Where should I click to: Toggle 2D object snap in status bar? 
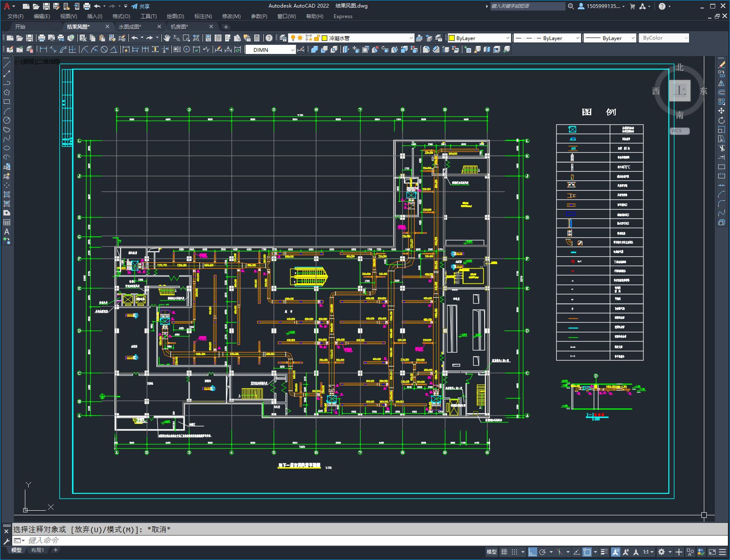587,552
